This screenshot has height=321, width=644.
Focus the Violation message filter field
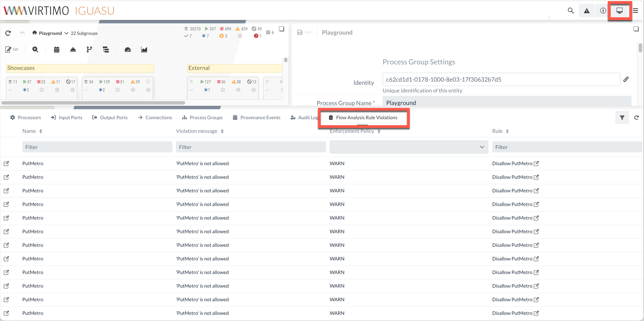coord(251,147)
